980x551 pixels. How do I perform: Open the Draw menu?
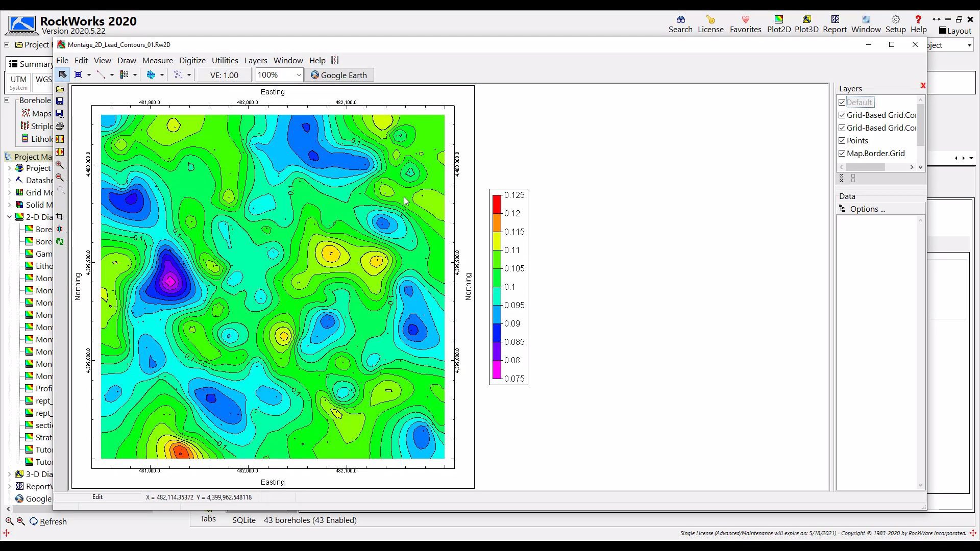(127, 60)
